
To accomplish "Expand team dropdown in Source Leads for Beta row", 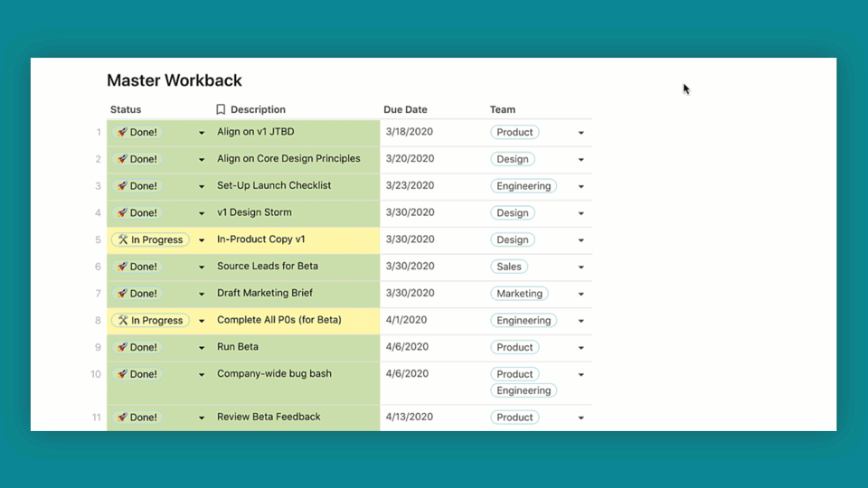I will pos(580,267).
